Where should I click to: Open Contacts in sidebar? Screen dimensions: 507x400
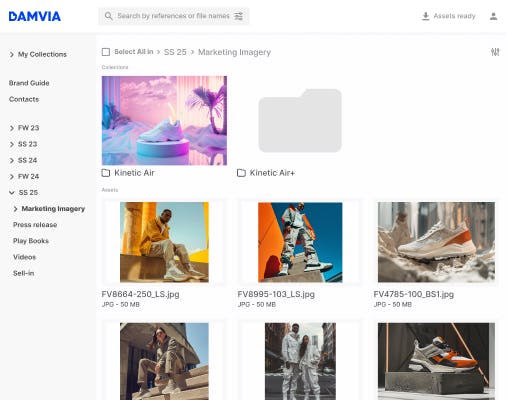tap(24, 99)
